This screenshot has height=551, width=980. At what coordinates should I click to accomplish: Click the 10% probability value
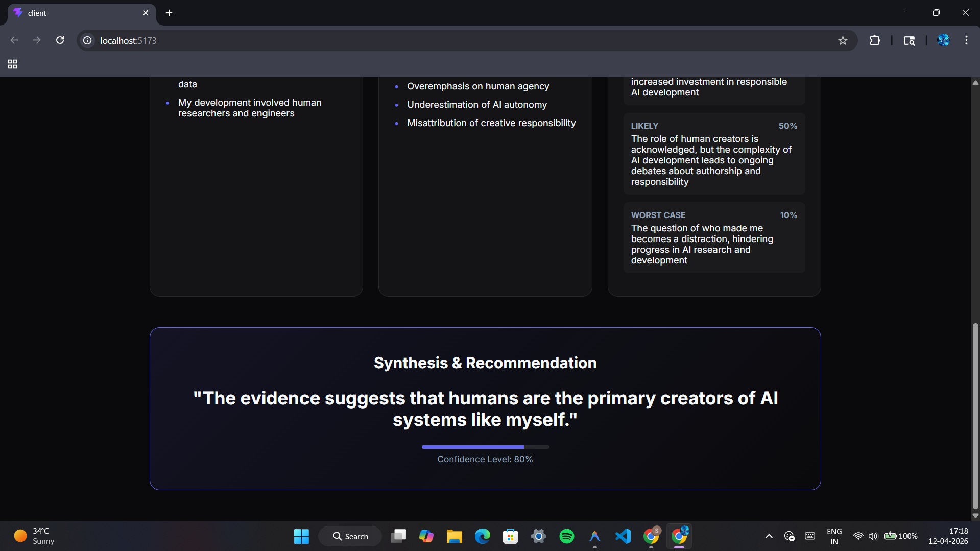pyautogui.click(x=788, y=215)
